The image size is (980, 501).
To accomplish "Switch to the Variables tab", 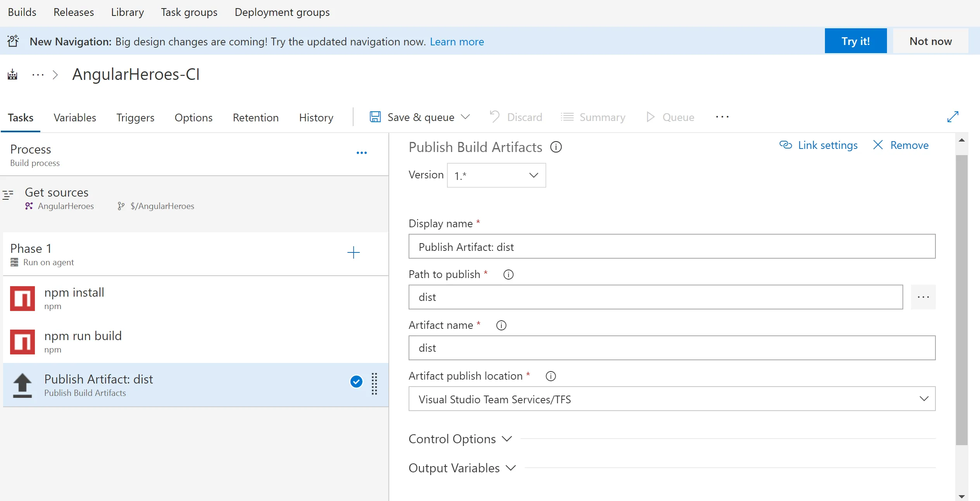I will pos(75,117).
